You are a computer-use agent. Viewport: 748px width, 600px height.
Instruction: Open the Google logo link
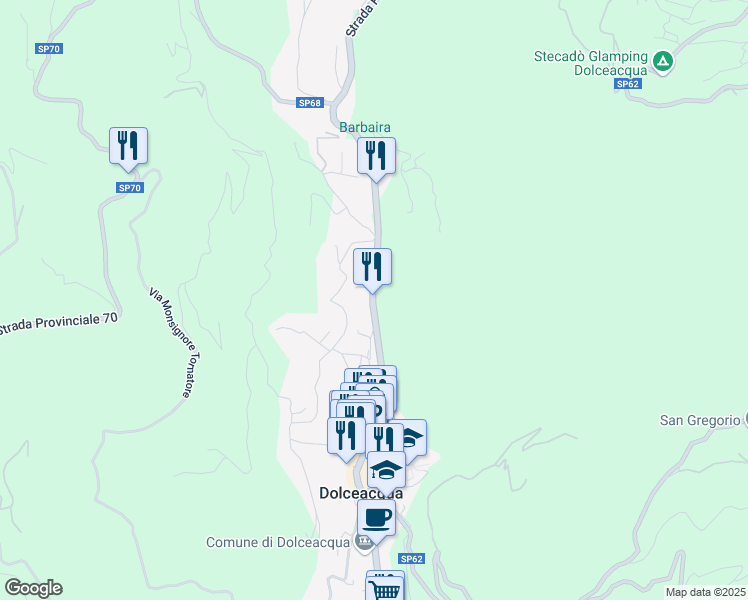(x=33, y=588)
